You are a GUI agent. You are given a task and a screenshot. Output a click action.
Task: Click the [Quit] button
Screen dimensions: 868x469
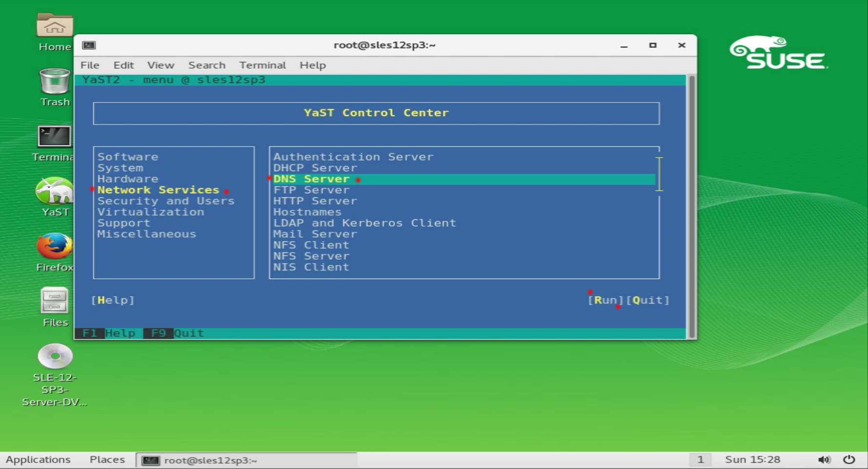tap(648, 300)
